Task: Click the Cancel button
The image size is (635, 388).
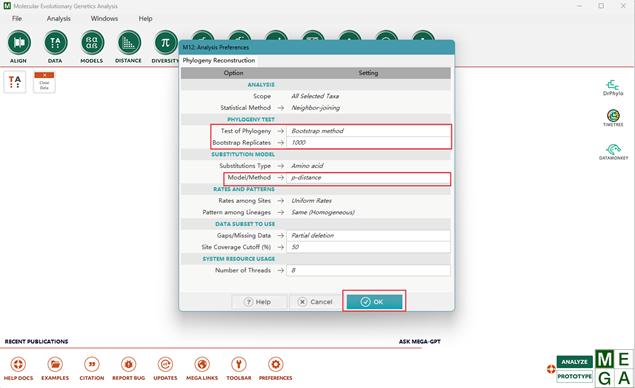Action: (315, 302)
